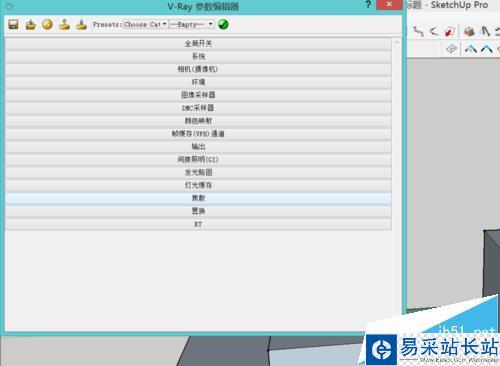Open the 灯光缓存 rollout

198,185
